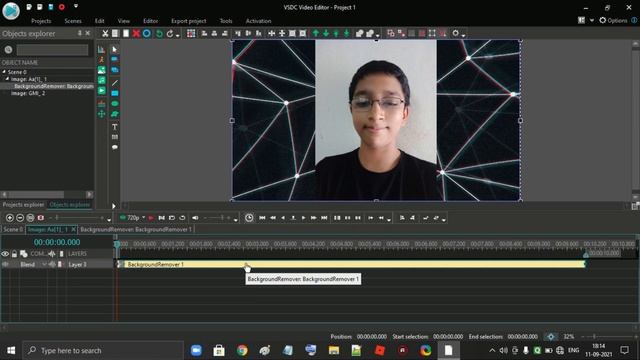Open the settings gear dropdown arrow

click(463, 36)
